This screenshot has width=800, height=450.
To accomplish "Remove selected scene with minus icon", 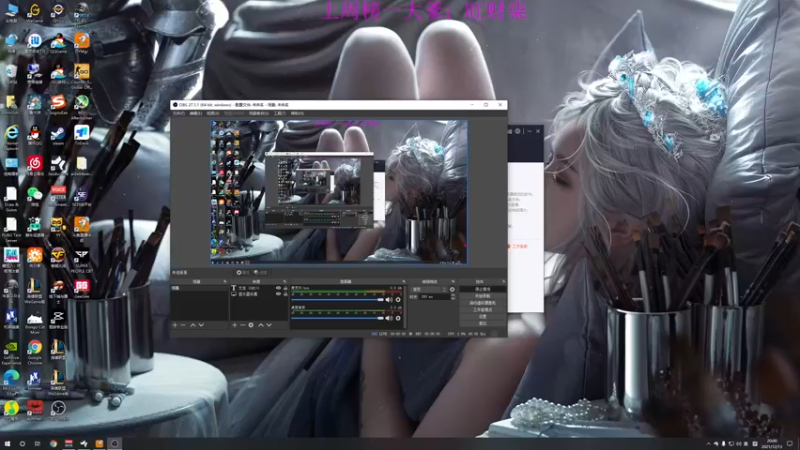I will 183,325.
